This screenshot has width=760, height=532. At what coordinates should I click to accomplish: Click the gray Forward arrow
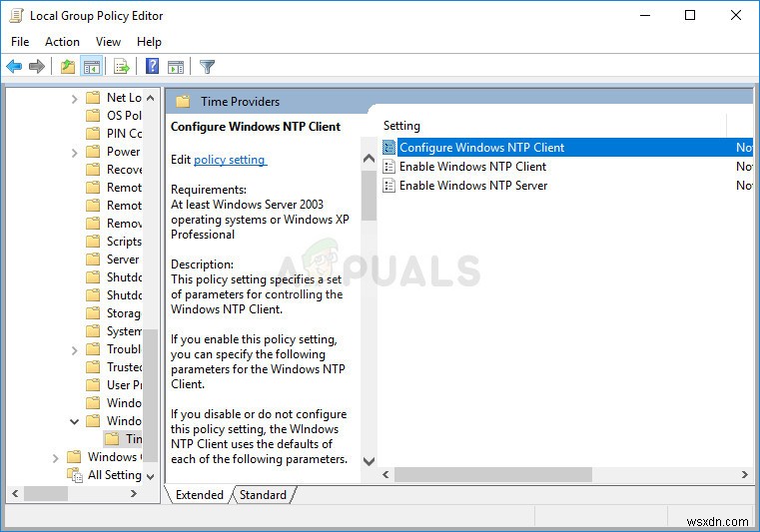point(37,66)
